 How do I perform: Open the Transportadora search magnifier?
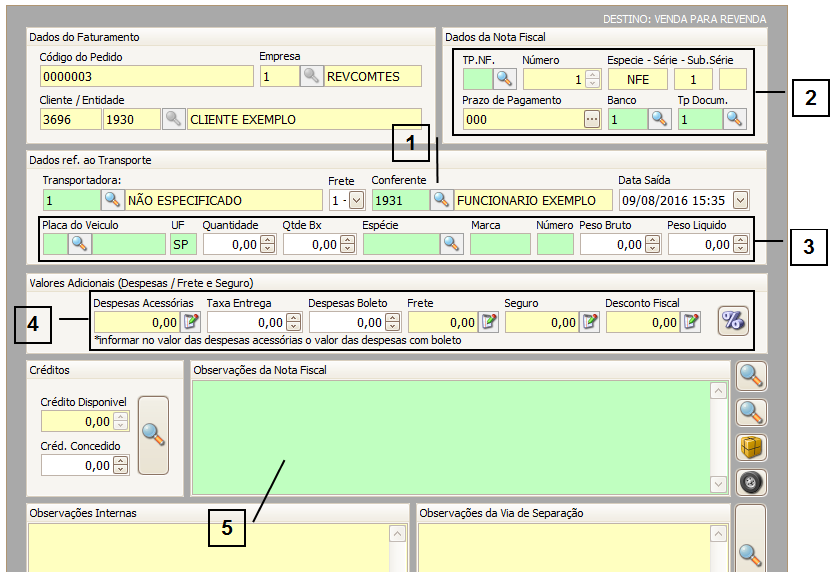(x=113, y=200)
